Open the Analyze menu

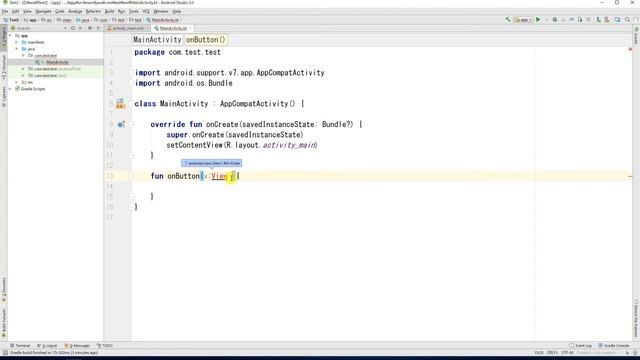click(x=75, y=11)
